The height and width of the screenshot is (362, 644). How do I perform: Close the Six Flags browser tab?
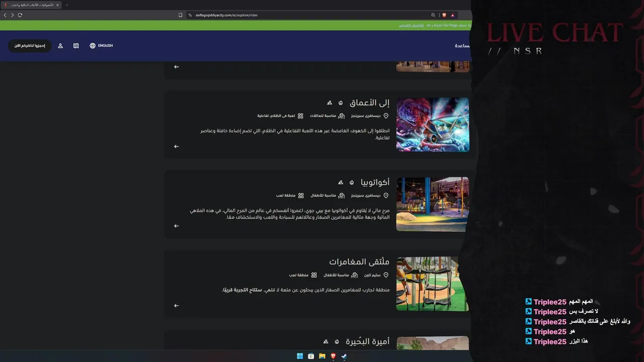[57, 5]
